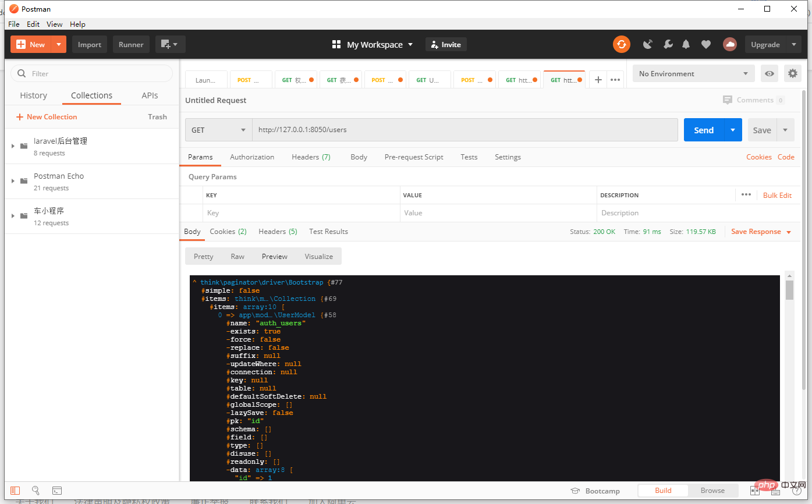The height and width of the screenshot is (504, 812).
Task: Open environment management gear icon
Action: (792, 73)
